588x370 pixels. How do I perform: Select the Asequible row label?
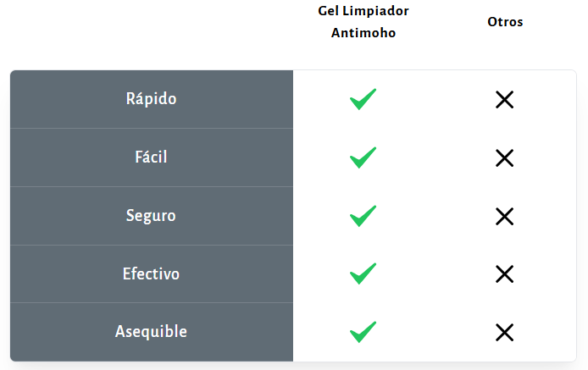tap(151, 332)
